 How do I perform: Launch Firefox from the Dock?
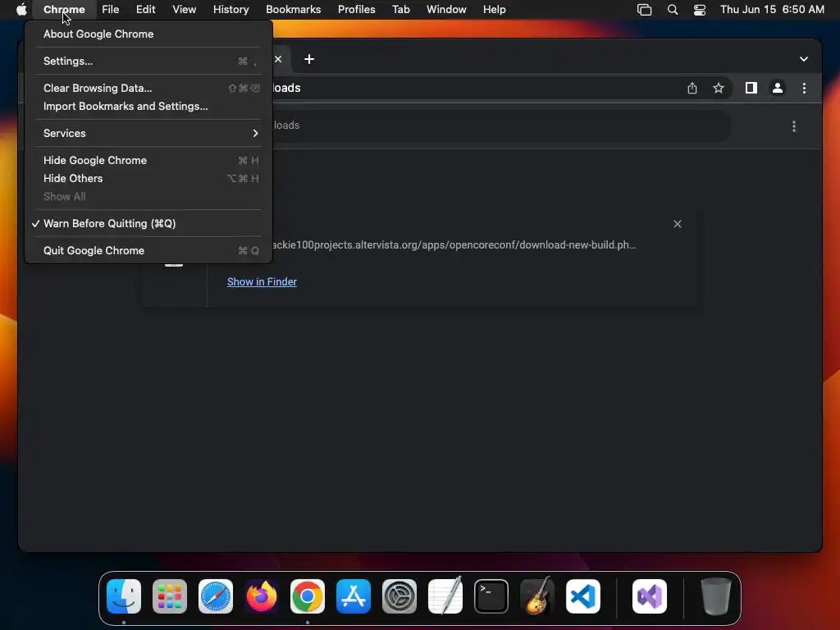click(262, 596)
